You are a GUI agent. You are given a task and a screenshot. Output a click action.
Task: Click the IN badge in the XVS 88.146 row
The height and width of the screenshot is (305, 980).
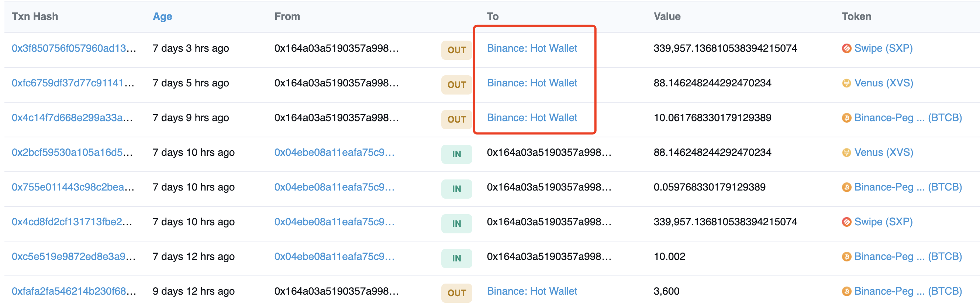[x=456, y=154]
